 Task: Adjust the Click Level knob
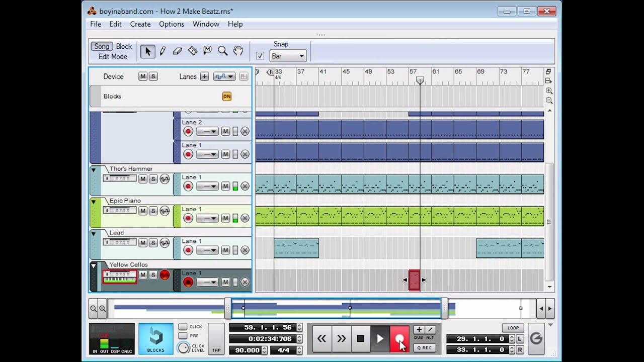pos(184,347)
